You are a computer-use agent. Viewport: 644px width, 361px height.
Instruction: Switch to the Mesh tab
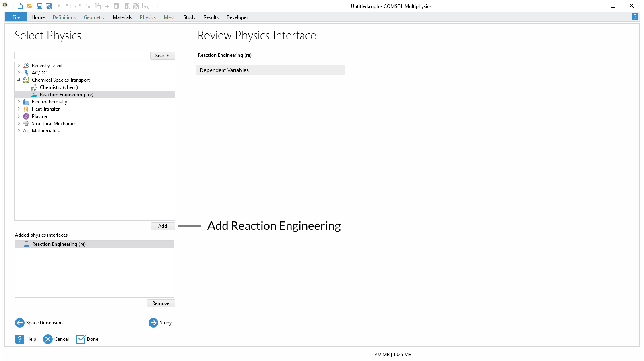pyautogui.click(x=169, y=17)
